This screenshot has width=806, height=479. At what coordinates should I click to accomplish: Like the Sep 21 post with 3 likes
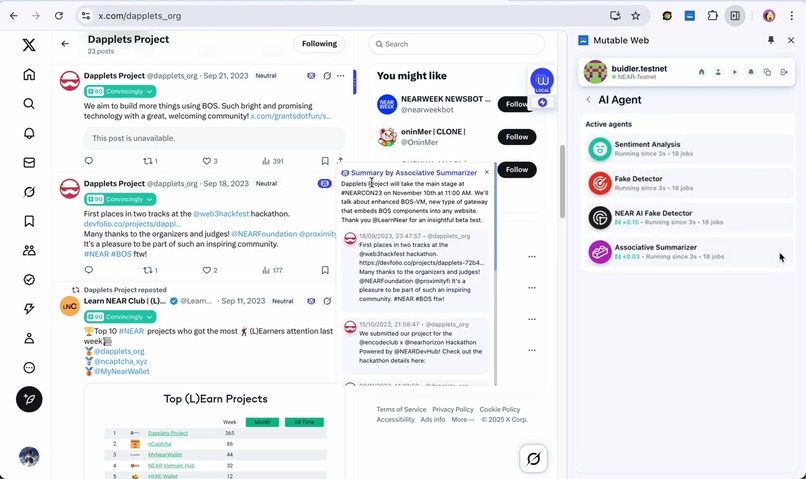[x=210, y=161]
